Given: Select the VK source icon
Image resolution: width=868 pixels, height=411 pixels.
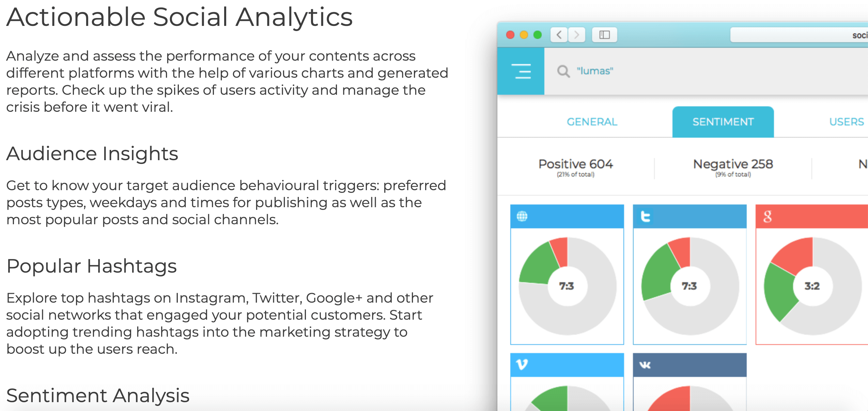Looking at the screenshot, I should pos(645,365).
